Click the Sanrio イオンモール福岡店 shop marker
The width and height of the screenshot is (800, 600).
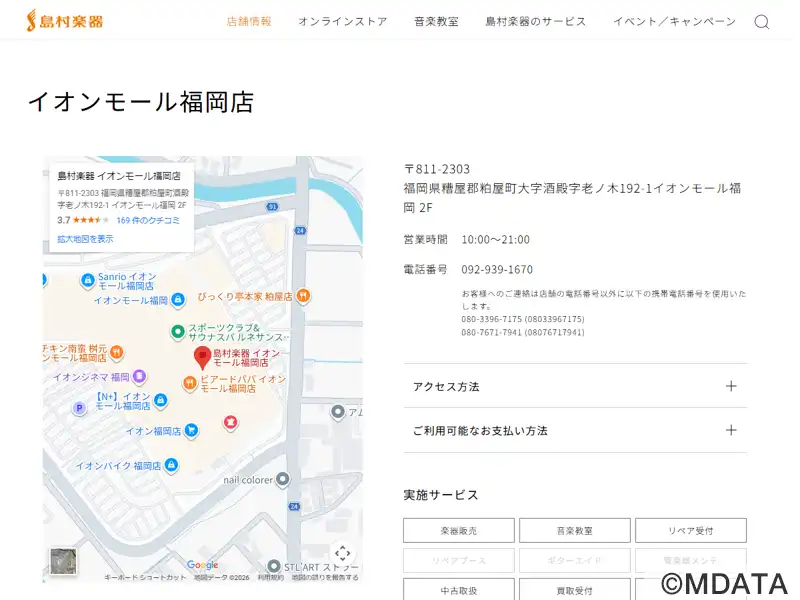(88, 280)
